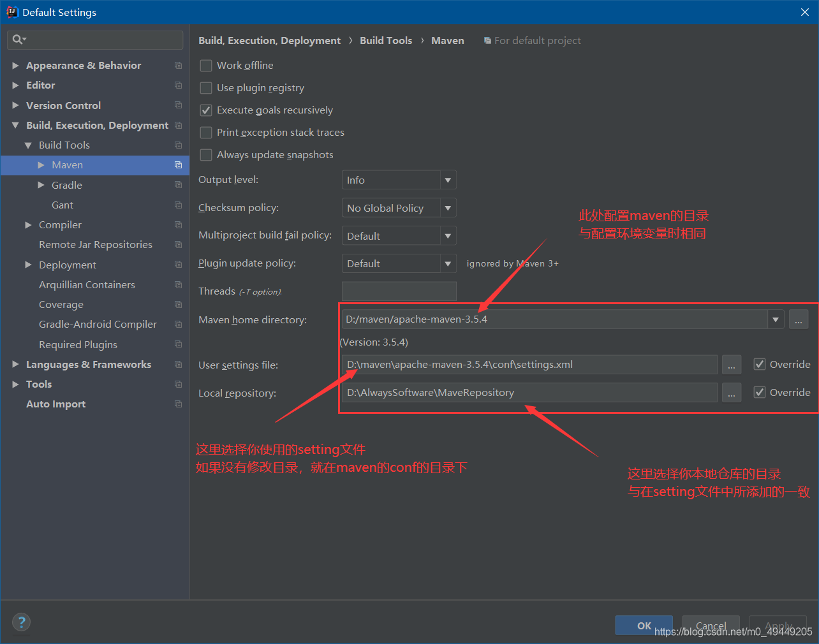Close the Default Settings dialog
The height and width of the screenshot is (644, 819).
[805, 12]
